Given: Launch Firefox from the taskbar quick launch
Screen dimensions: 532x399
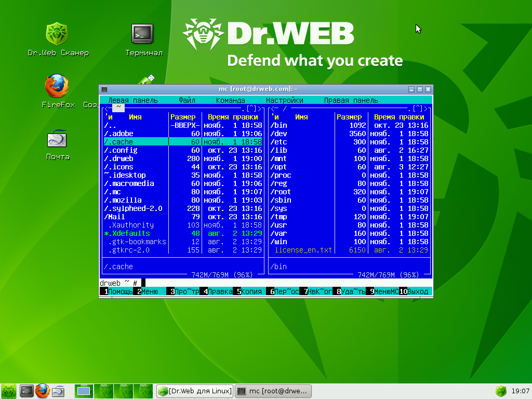Looking at the screenshot, I should point(43,391).
